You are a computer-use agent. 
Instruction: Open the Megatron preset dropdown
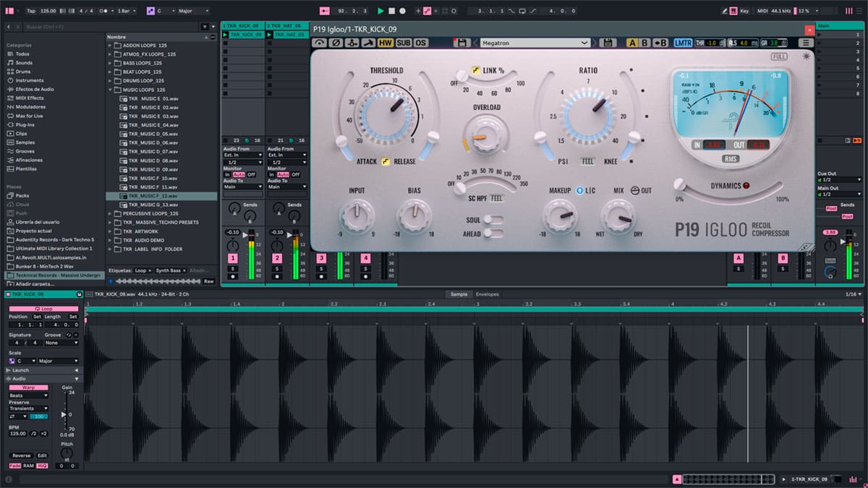535,43
